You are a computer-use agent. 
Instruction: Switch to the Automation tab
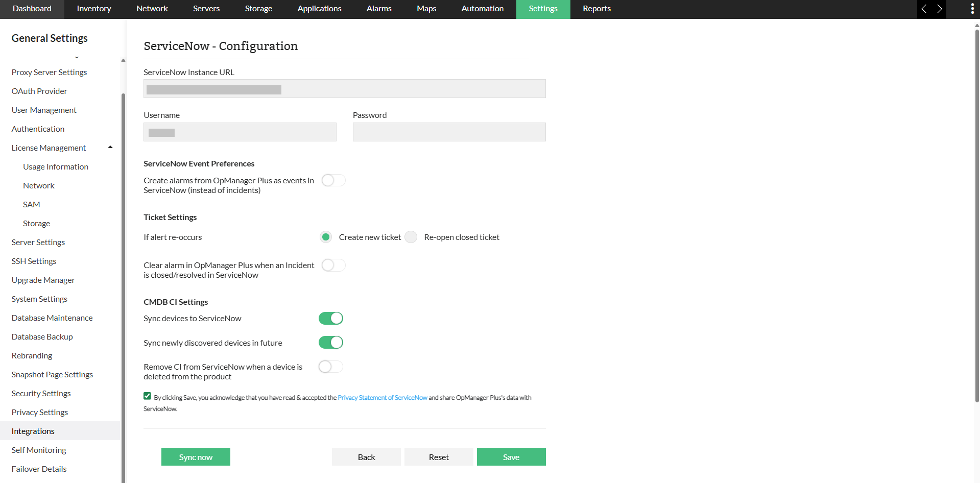coord(483,9)
